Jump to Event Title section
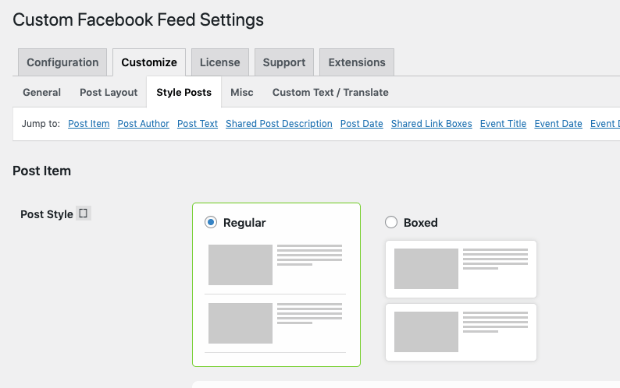Screen dimensions: 620x388 pyautogui.click(x=503, y=124)
